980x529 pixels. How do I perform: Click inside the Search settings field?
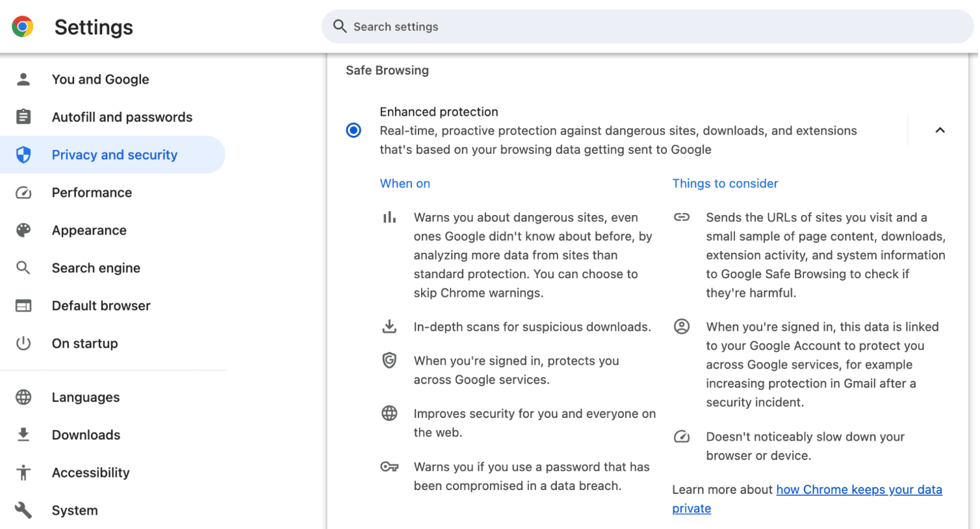coord(585,27)
